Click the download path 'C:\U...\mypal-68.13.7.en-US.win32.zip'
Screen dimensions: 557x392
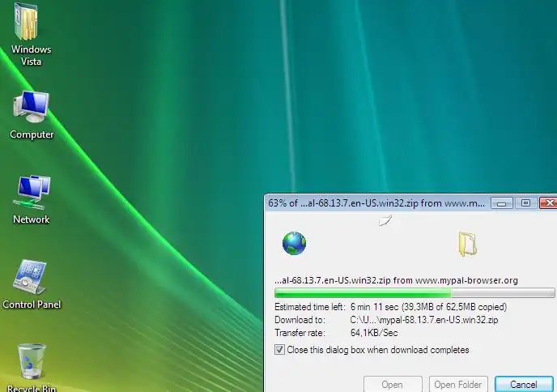pyautogui.click(x=424, y=320)
